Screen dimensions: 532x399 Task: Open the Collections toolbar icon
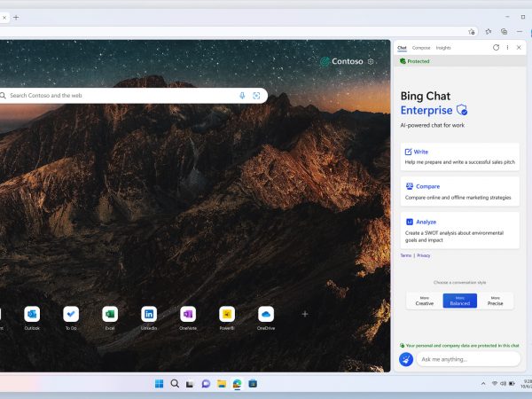[x=505, y=32]
